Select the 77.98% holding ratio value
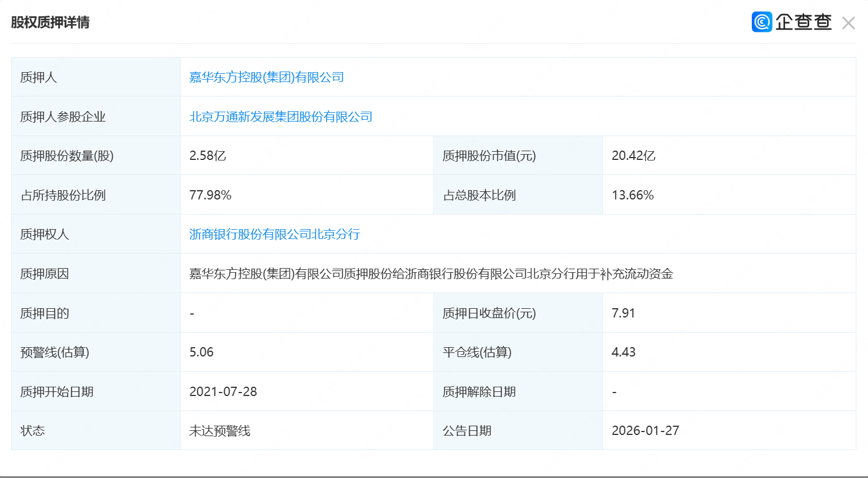 pos(210,195)
